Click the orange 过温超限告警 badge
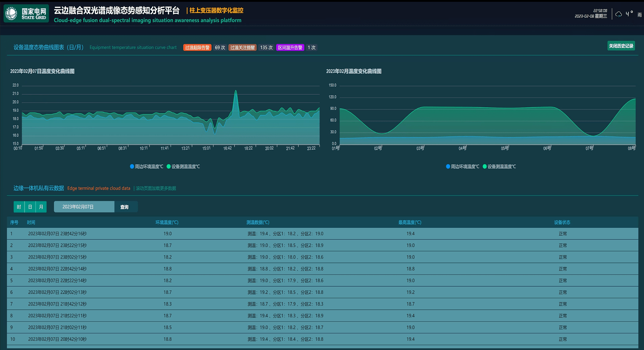644x350 pixels. [x=197, y=48]
